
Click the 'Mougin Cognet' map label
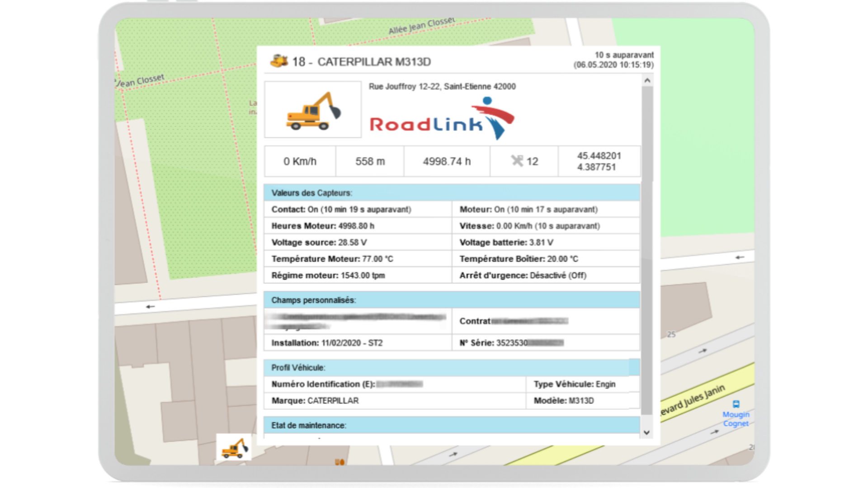(736, 419)
